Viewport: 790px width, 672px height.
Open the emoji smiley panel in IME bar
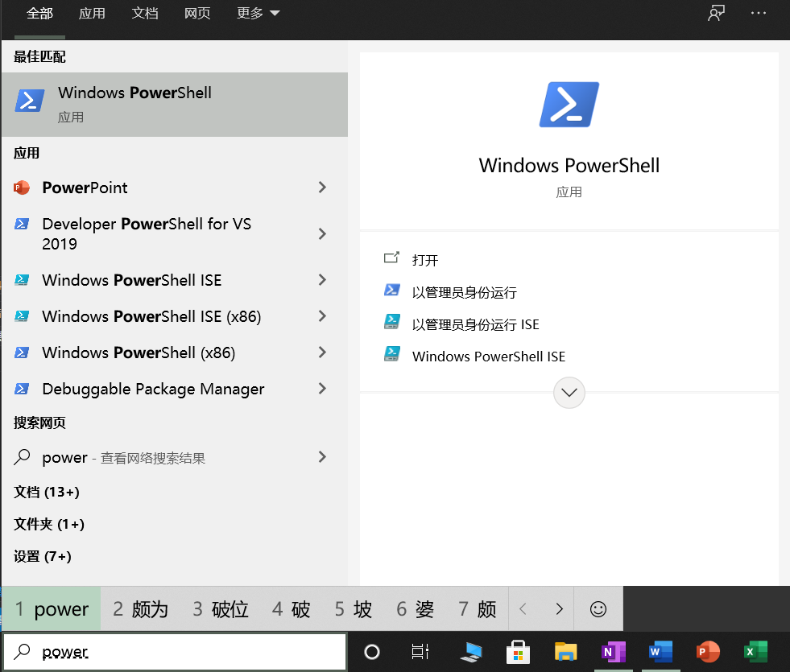(x=598, y=609)
